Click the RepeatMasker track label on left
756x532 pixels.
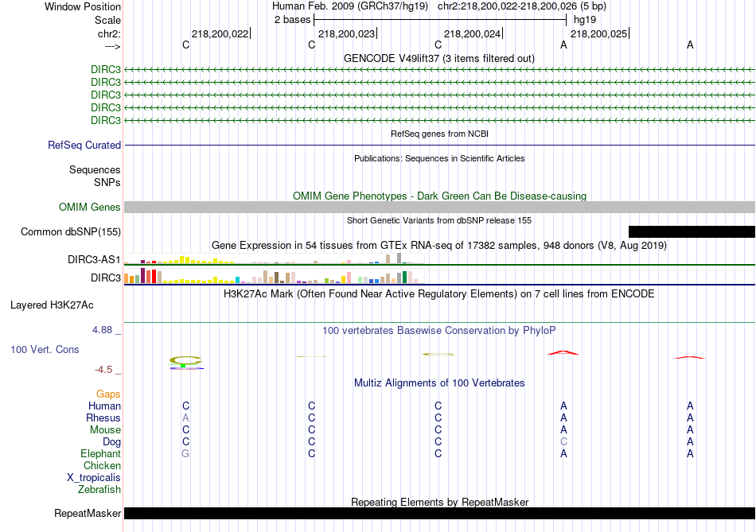click(88, 513)
